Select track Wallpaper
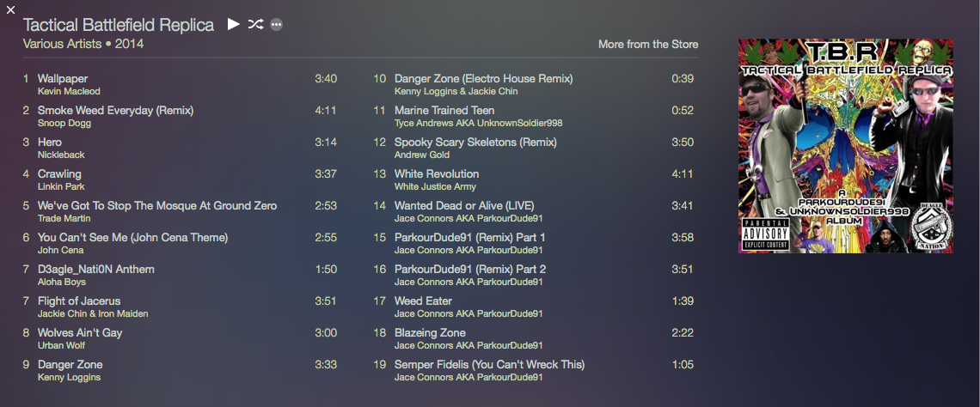Viewport: 980px width, 407px height. [x=63, y=79]
